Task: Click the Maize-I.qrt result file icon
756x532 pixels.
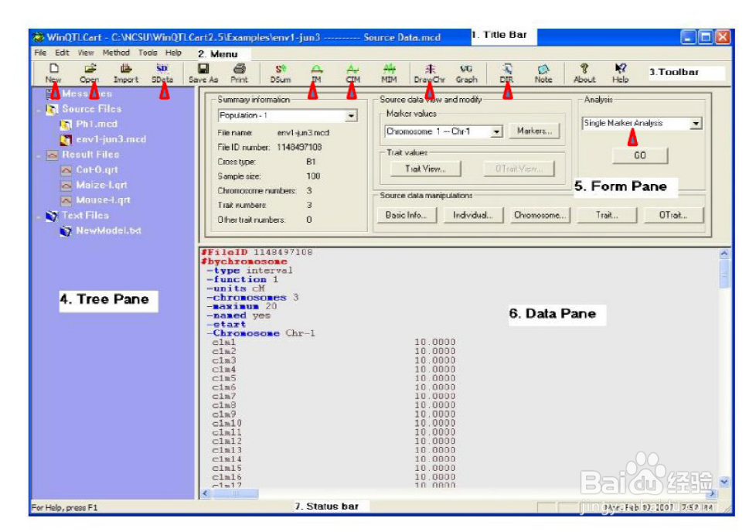Action: (x=66, y=186)
